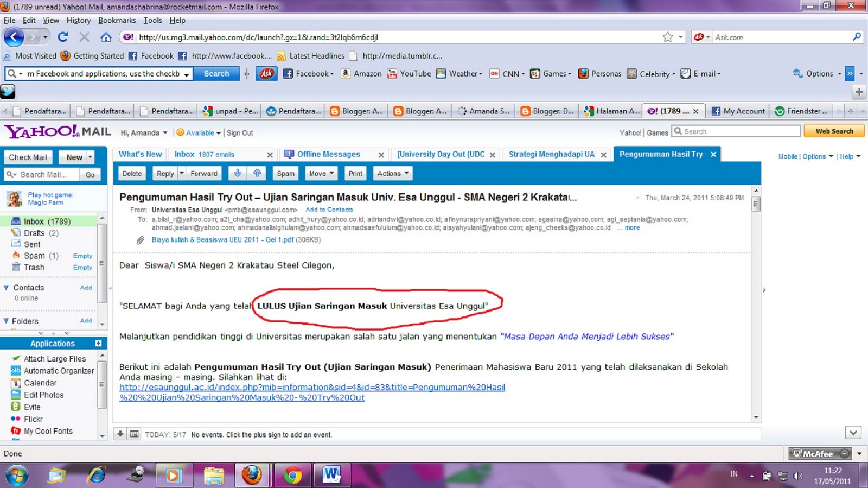Image resolution: width=868 pixels, height=488 pixels.
Task: Open Google Chrome from the taskbar
Action: click(x=292, y=476)
